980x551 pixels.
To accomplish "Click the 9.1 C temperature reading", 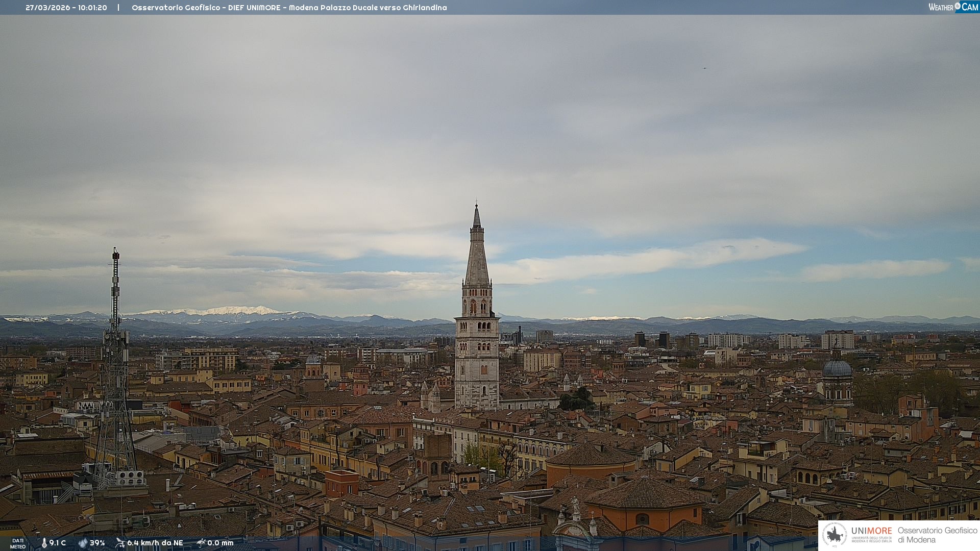I will (x=58, y=543).
